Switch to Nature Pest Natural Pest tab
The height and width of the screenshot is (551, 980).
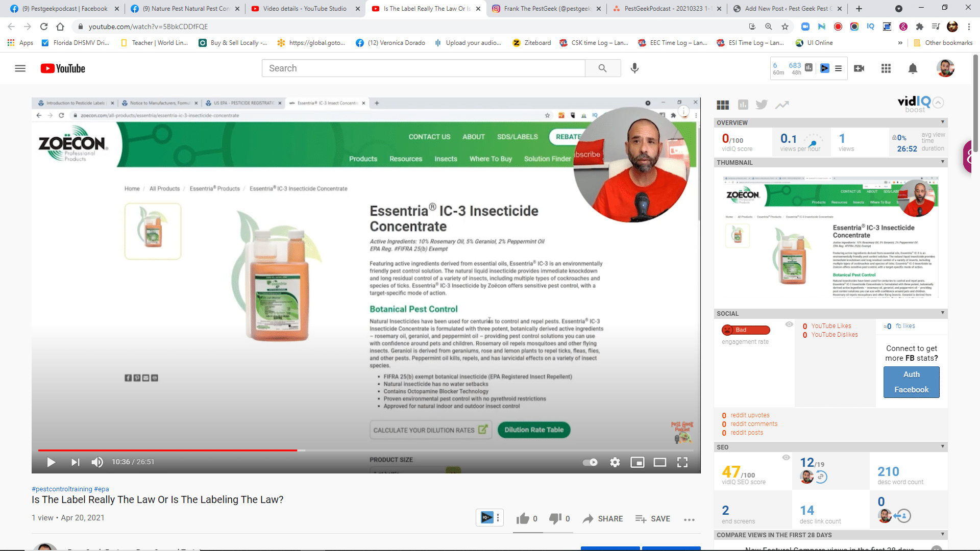point(185,9)
